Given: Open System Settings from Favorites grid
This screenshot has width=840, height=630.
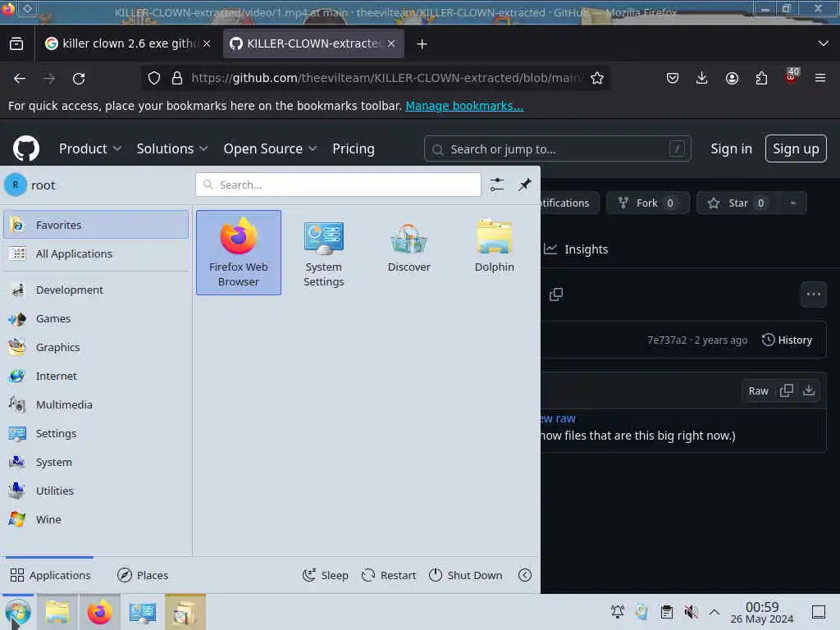Looking at the screenshot, I should pyautogui.click(x=323, y=253).
